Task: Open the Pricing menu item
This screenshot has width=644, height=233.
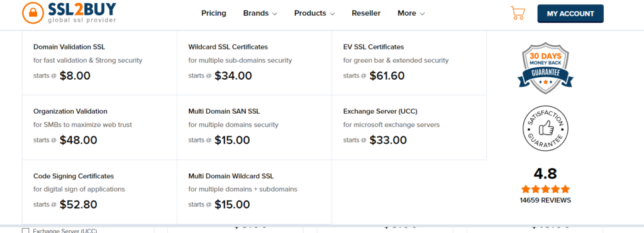Action: click(214, 13)
